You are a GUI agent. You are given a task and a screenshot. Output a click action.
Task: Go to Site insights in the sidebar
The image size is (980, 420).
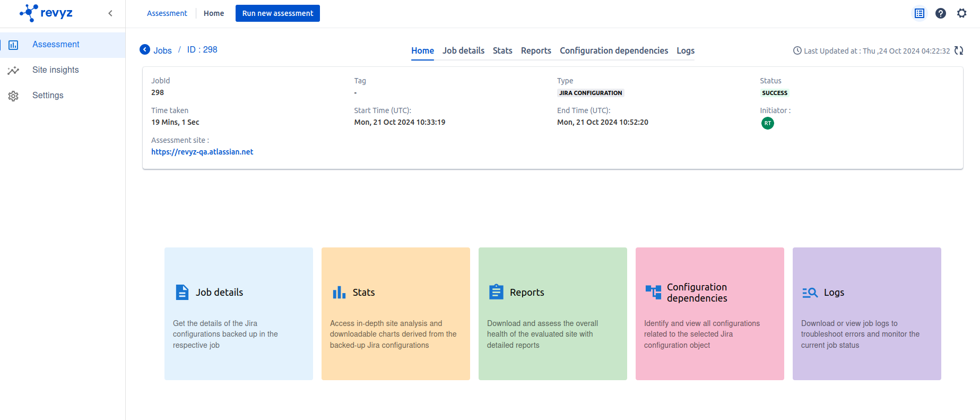56,70
